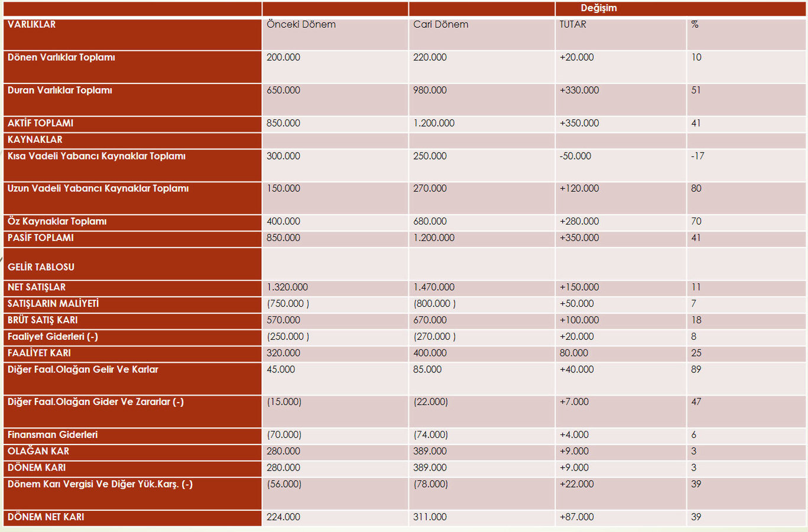Screen dimensions: 808x532
Task: Select the 150.000 cell
Action: pyautogui.click(x=283, y=189)
